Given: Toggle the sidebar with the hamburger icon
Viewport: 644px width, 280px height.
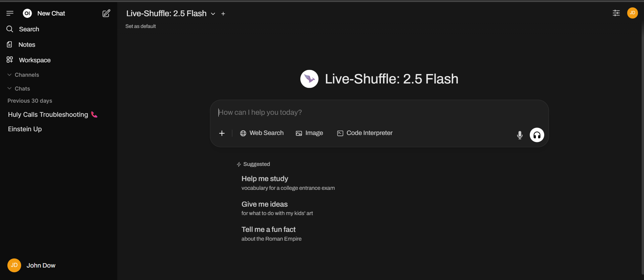Looking at the screenshot, I should [10, 13].
